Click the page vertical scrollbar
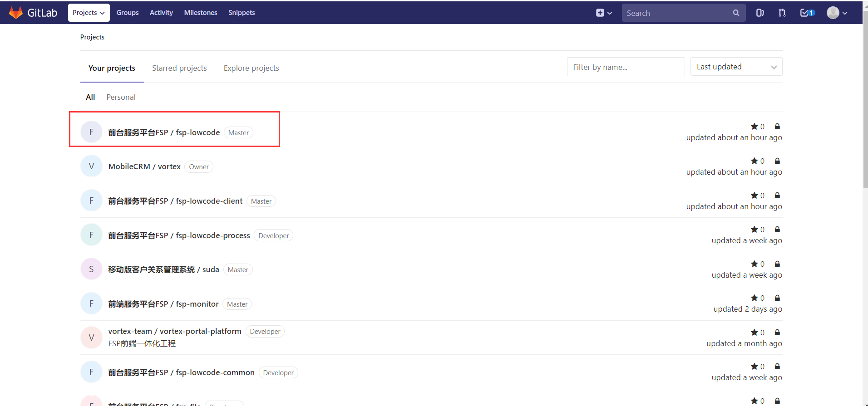The image size is (868, 406). pyautogui.click(x=865, y=100)
